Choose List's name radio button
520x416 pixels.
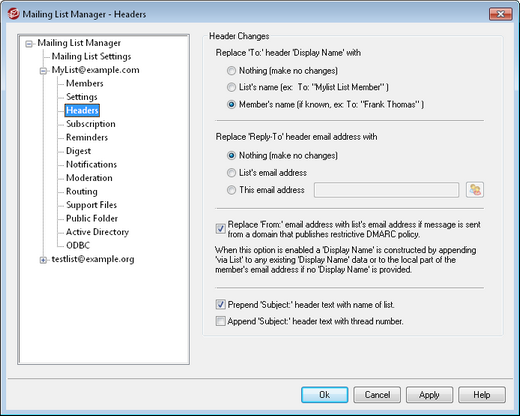(231, 87)
